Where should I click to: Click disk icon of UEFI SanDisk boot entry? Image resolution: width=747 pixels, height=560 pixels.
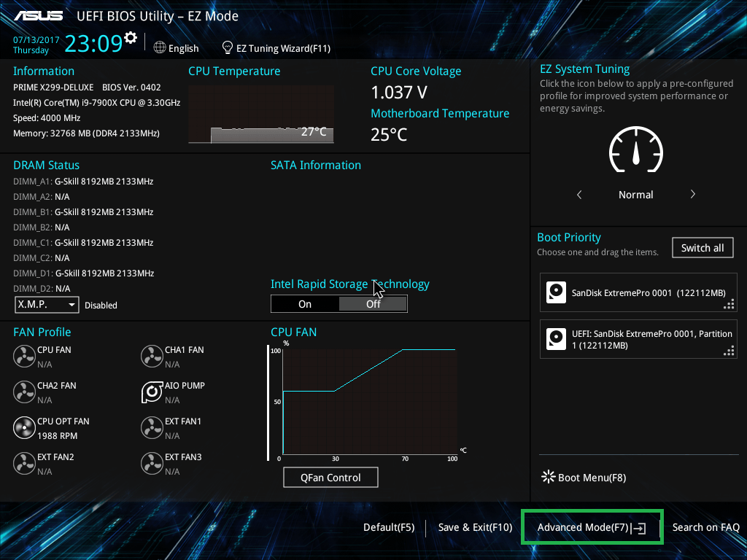(556, 339)
